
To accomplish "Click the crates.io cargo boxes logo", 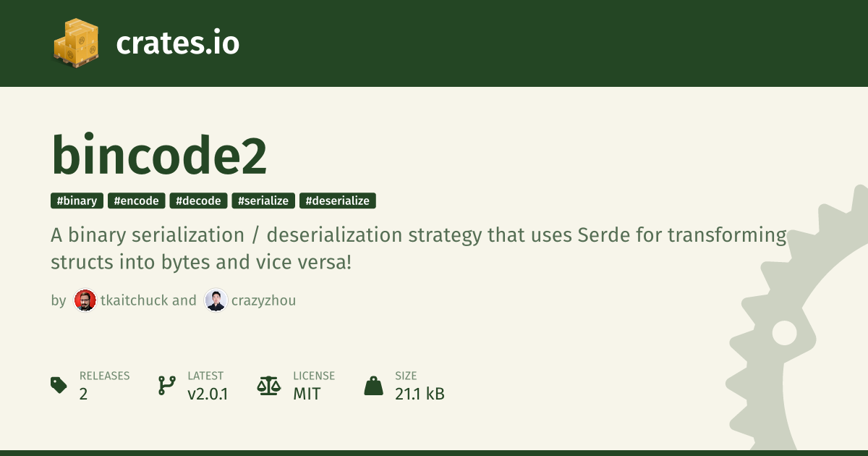I will point(76,43).
